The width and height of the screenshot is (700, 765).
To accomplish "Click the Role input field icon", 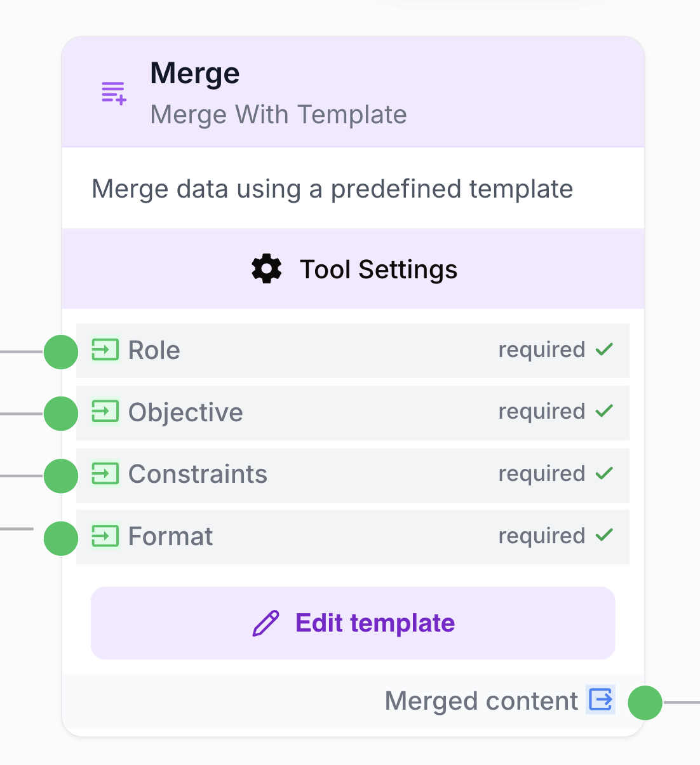I will click(x=105, y=349).
